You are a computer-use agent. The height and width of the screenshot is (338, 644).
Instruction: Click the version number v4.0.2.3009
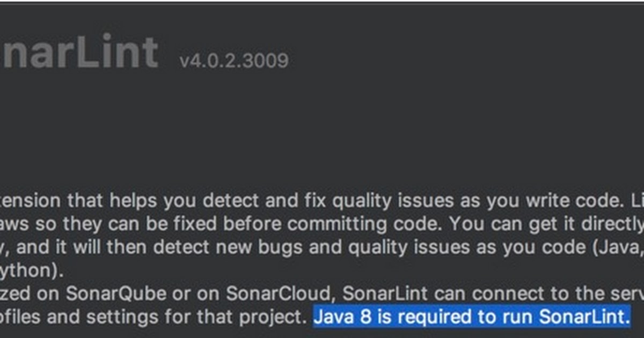pyautogui.click(x=234, y=61)
